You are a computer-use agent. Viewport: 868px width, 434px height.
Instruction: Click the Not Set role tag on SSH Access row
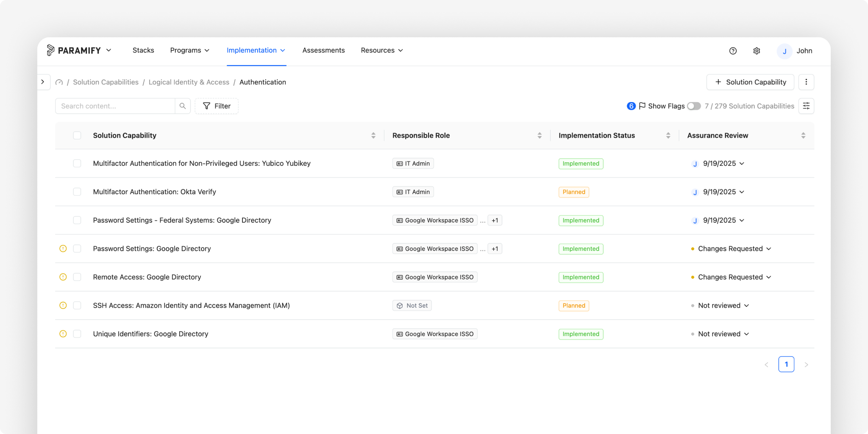click(412, 306)
